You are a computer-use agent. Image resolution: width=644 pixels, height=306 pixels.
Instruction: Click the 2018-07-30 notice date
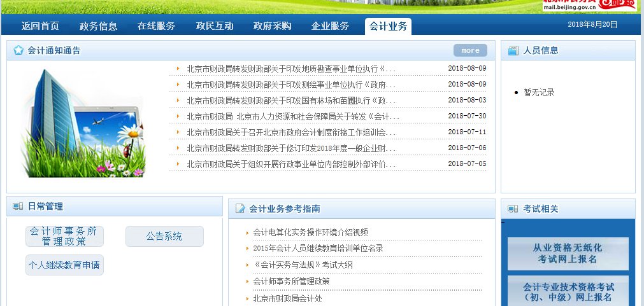(x=467, y=116)
